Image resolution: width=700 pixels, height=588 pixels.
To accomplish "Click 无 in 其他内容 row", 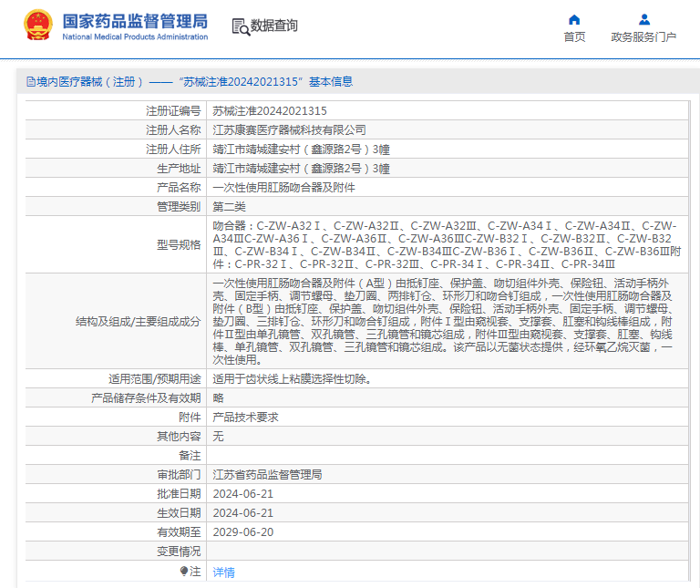I will click(219, 437).
